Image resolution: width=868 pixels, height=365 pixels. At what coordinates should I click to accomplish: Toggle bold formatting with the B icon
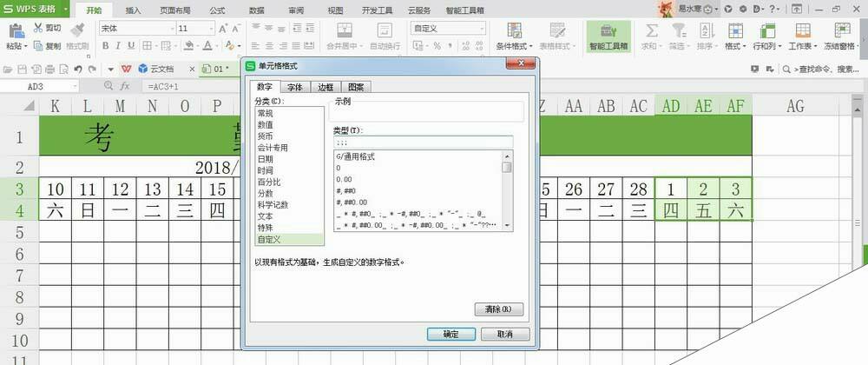pyautogui.click(x=105, y=45)
